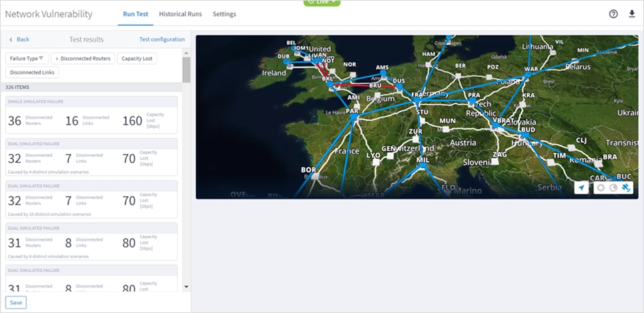
Task: Click the HAM site marker on map
Action: 428,65
